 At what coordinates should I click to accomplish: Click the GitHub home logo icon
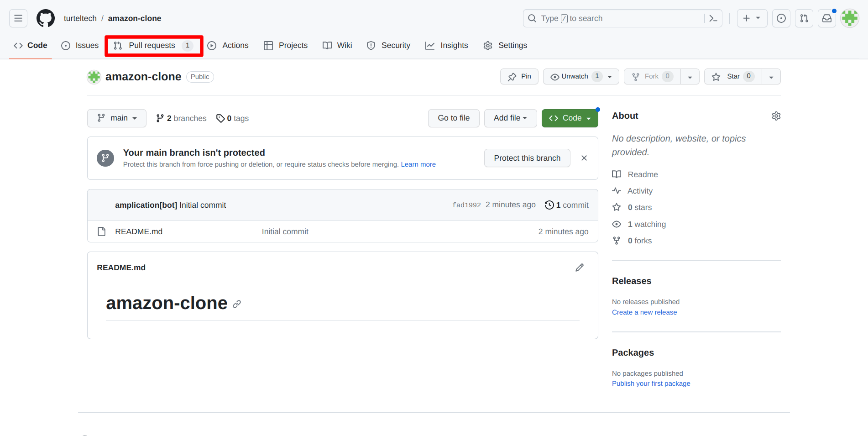(45, 18)
